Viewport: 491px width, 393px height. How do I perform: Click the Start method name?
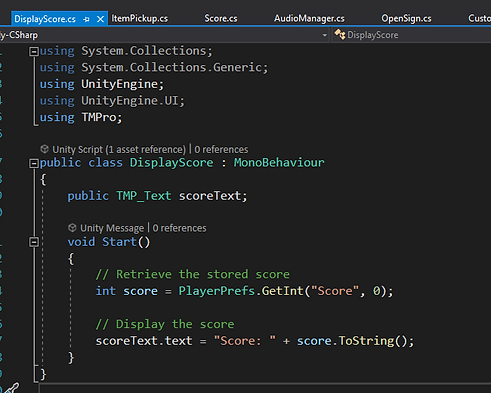(x=119, y=242)
